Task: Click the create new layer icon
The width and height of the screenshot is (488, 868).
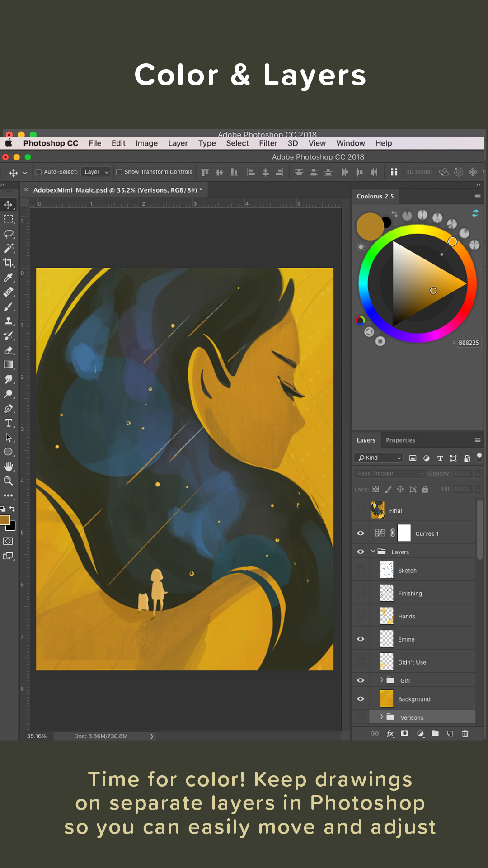Action: point(450,733)
